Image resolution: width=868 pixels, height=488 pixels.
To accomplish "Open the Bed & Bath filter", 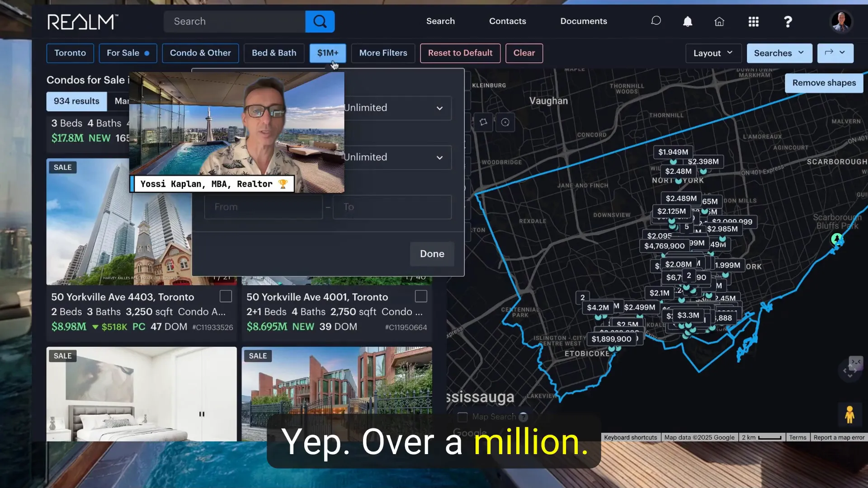I will point(274,53).
